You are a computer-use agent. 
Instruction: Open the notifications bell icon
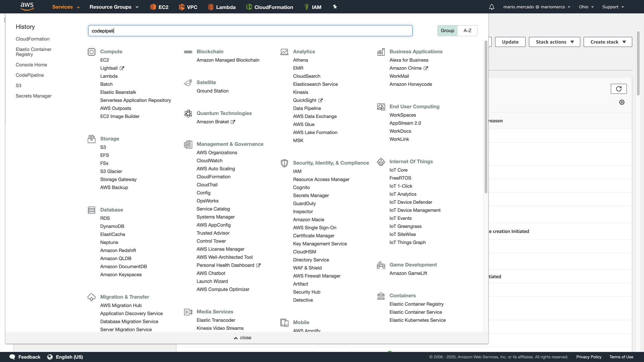click(x=491, y=7)
